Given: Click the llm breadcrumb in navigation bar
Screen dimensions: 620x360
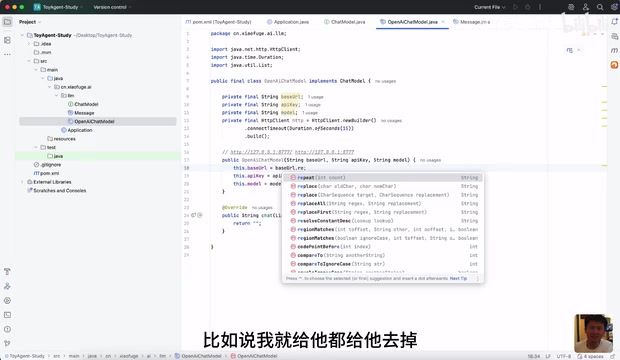Looking at the screenshot, I should pyautogui.click(x=163, y=356).
